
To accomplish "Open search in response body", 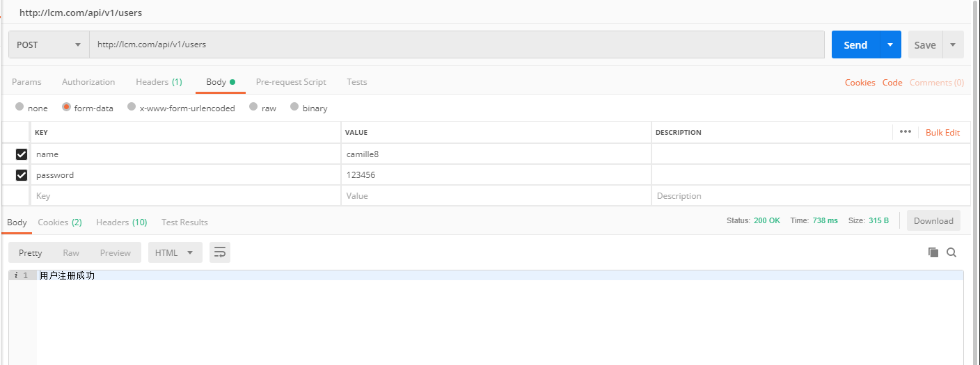I will tap(951, 252).
